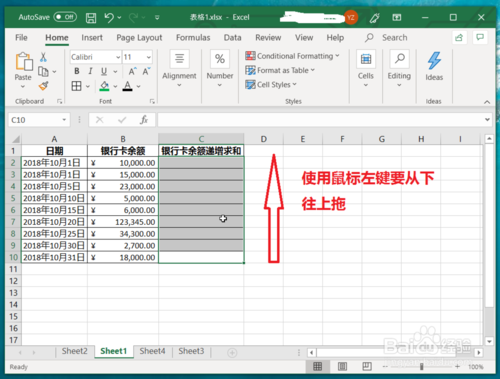The height and width of the screenshot is (379, 500).
Task: Switch to Page Layout view icon
Action: 342,367
